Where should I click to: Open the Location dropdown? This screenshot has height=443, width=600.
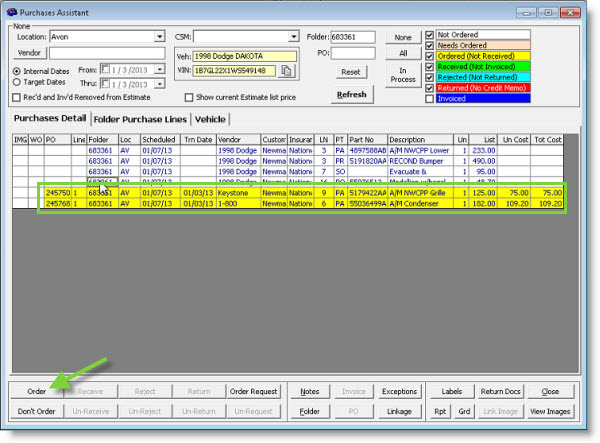[160, 37]
